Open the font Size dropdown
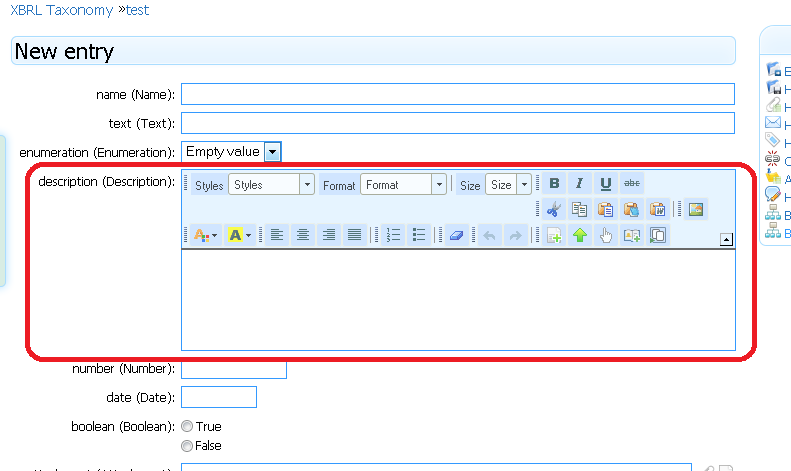This screenshot has width=791, height=471. (x=508, y=185)
